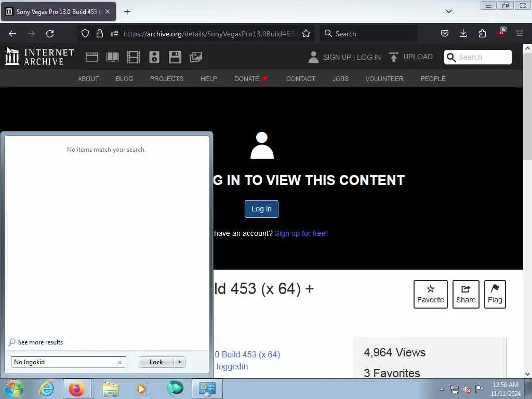Click the muted volume tray icon

[x=467, y=390]
